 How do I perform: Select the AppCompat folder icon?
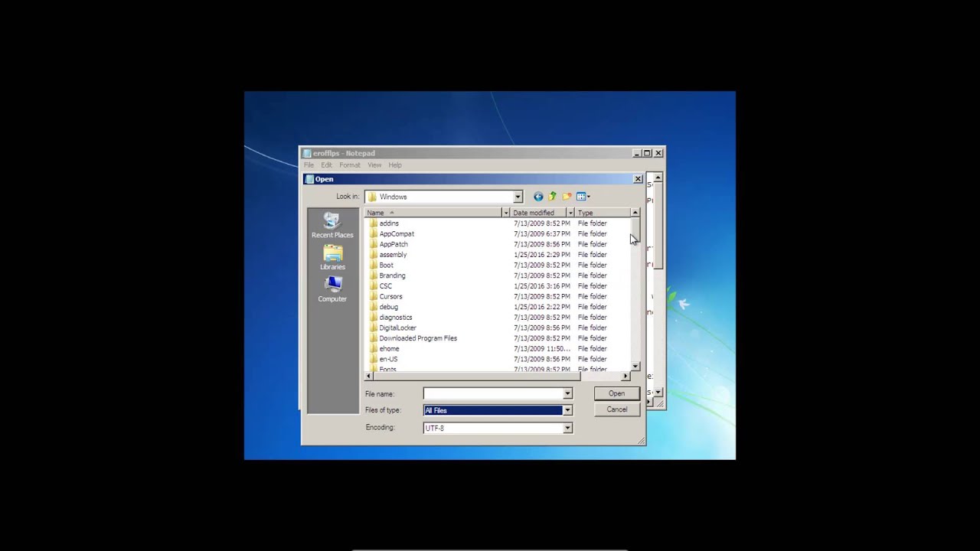(x=374, y=234)
